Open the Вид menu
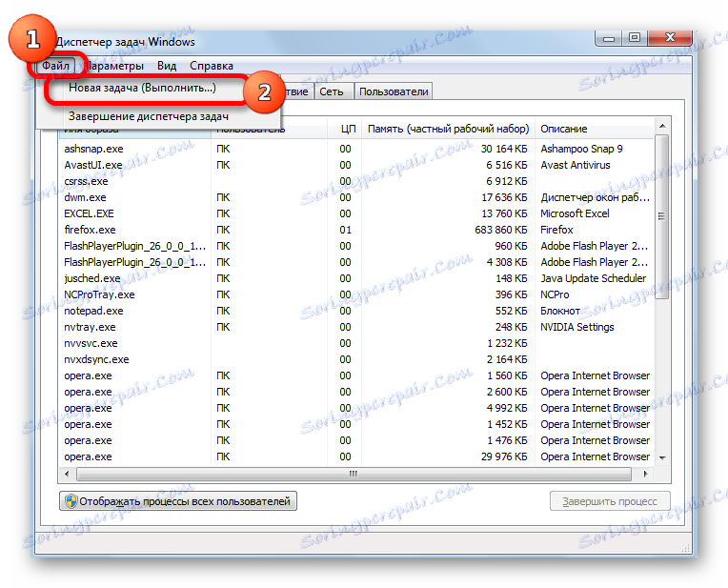The height and width of the screenshot is (588, 728). (x=167, y=66)
